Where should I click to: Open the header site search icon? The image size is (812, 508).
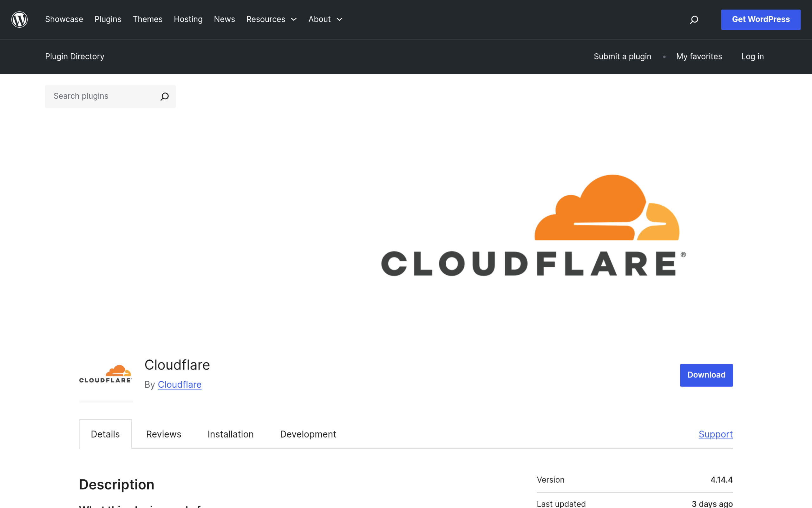(x=694, y=20)
